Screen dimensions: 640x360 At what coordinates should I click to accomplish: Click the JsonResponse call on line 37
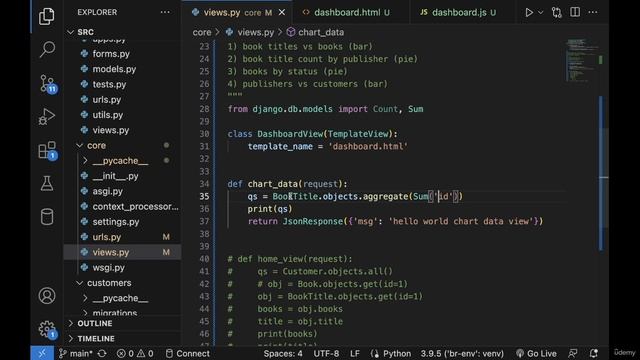pos(313,221)
